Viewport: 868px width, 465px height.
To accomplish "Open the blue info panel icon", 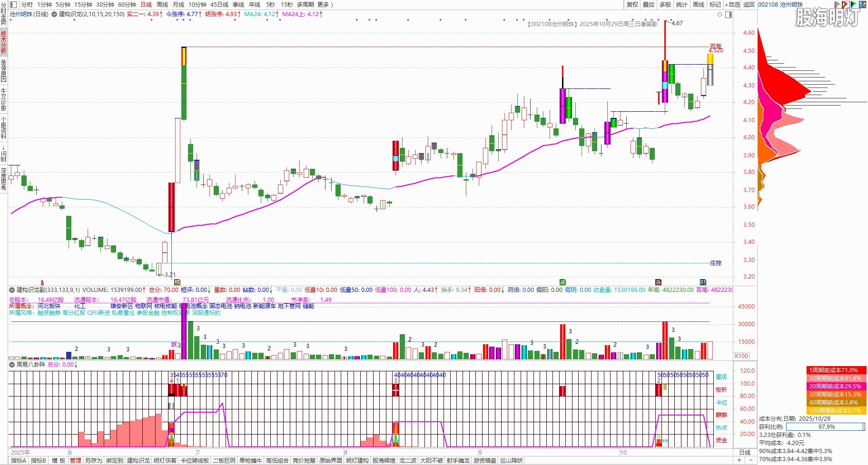I will click(x=862, y=5).
